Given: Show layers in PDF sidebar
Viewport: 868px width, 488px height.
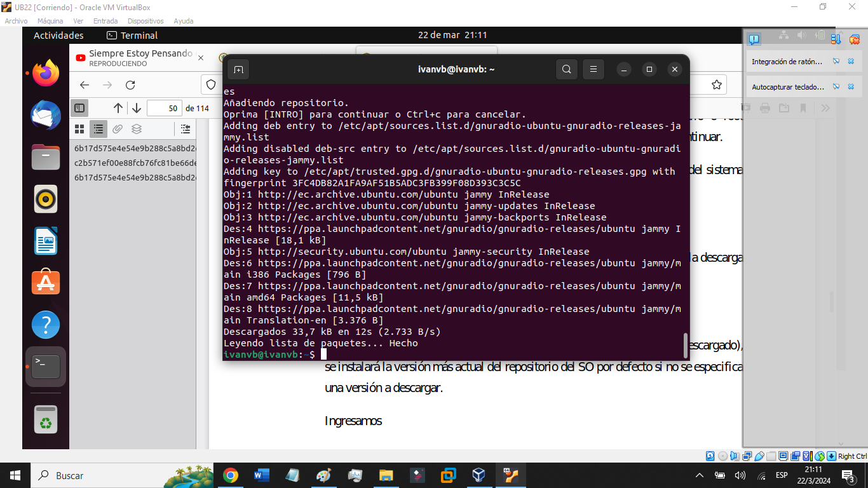Looking at the screenshot, I should 137,129.
